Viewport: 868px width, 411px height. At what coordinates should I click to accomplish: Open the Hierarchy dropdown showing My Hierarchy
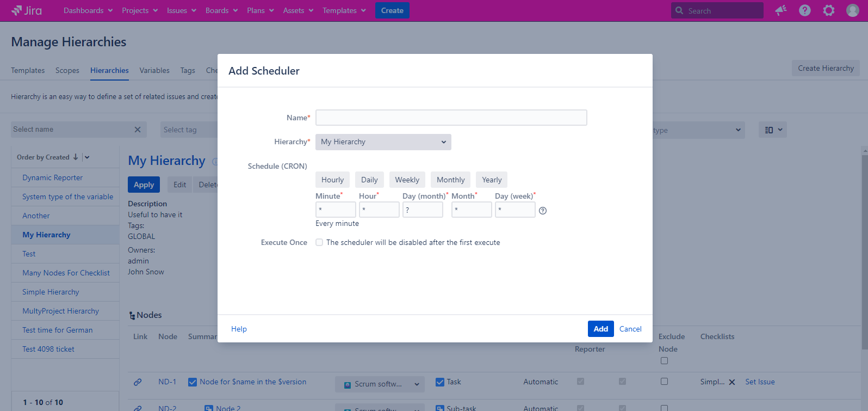(383, 142)
